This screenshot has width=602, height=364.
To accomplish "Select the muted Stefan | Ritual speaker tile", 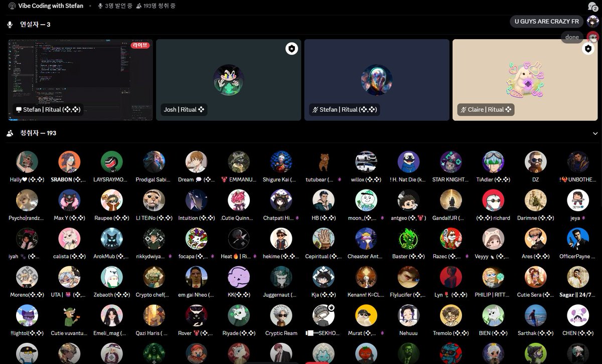I will pyautogui.click(x=377, y=80).
